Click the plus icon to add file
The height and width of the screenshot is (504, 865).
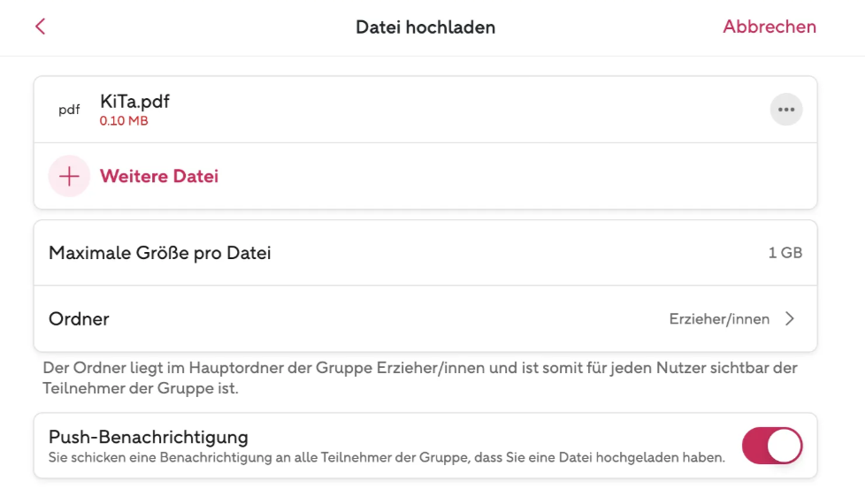(x=69, y=177)
